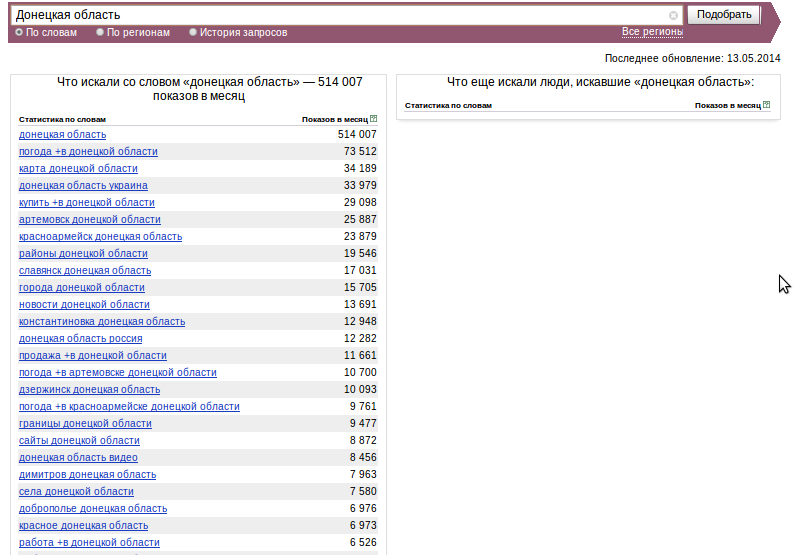Click the impressions value '9 477'
The image size is (795, 555).
[x=363, y=423]
